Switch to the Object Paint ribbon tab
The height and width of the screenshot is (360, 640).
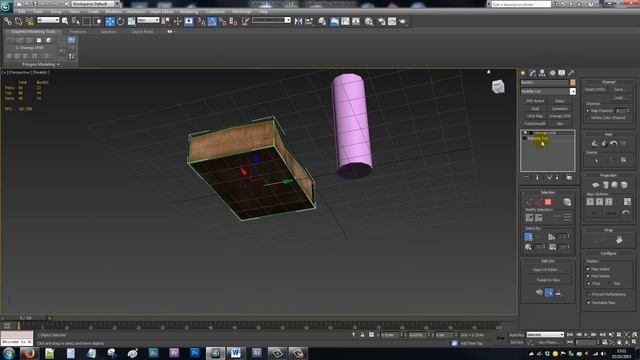142,31
